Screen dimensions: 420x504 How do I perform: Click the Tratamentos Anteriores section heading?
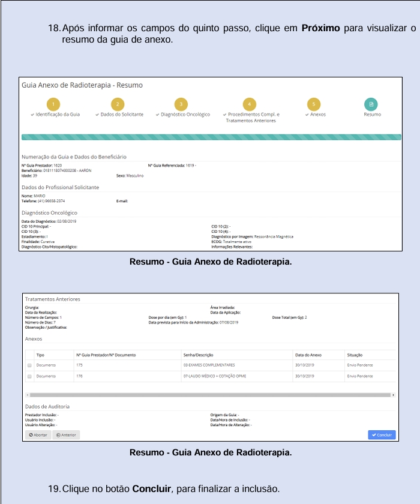click(53, 299)
